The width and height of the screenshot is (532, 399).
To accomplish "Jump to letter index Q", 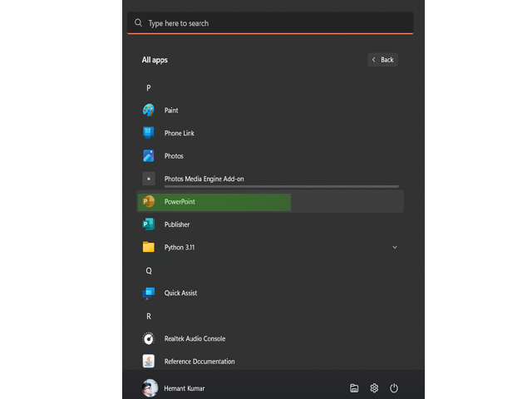I will tap(149, 271).
